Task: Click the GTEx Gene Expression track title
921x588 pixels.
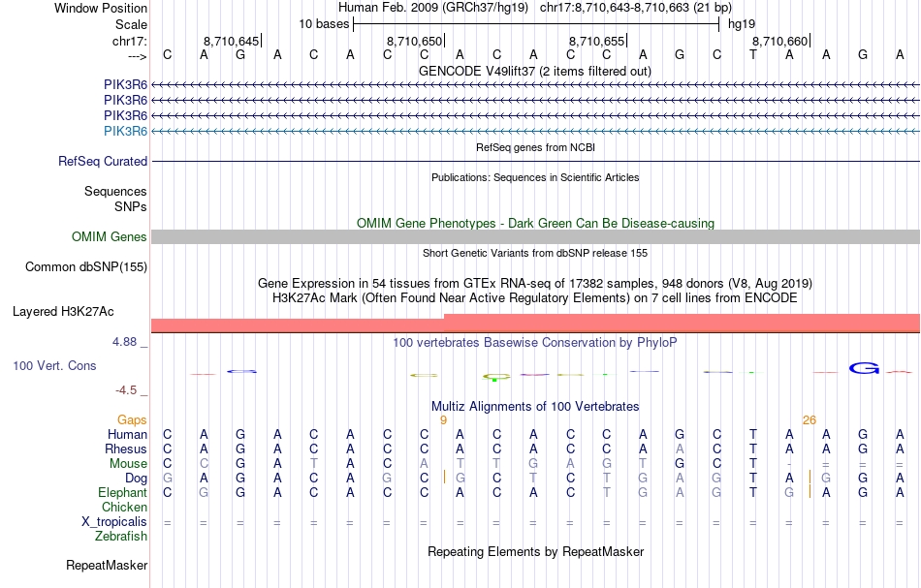Action: tap(535, 284)
